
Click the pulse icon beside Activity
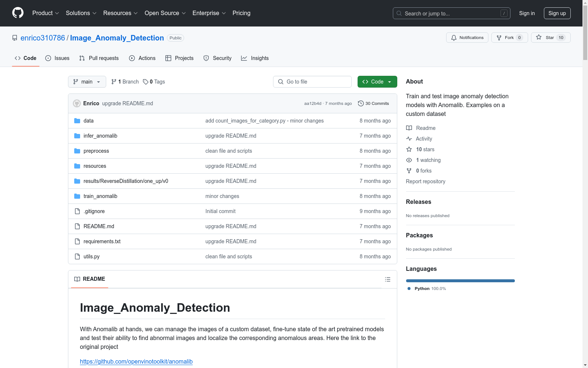point(409,139)
